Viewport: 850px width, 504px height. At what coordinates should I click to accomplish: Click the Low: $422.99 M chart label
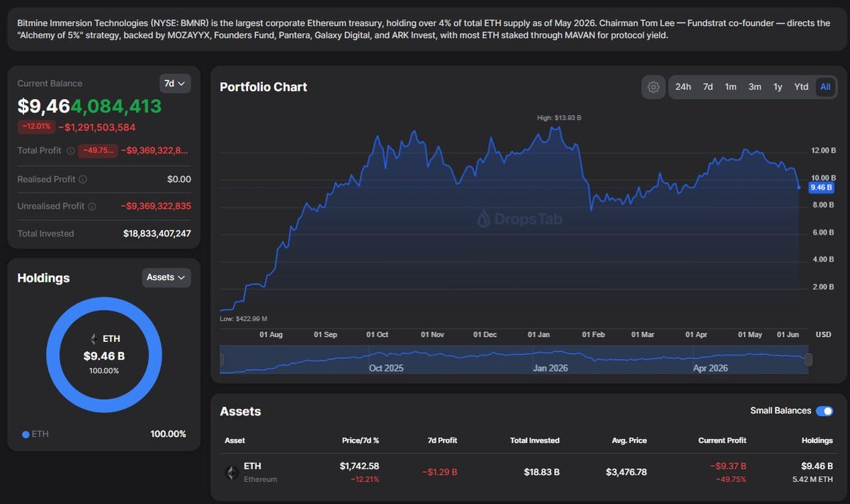coord(244,319)
